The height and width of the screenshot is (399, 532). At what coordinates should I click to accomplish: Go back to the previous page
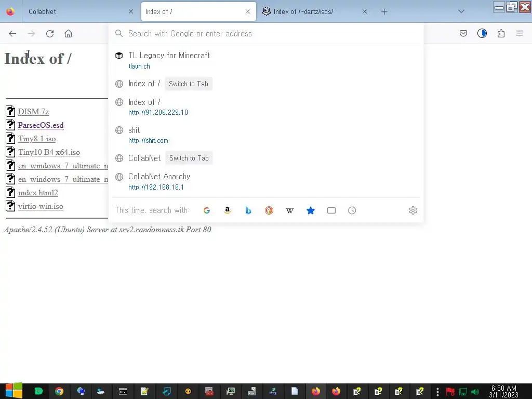[x=12, y=34]
